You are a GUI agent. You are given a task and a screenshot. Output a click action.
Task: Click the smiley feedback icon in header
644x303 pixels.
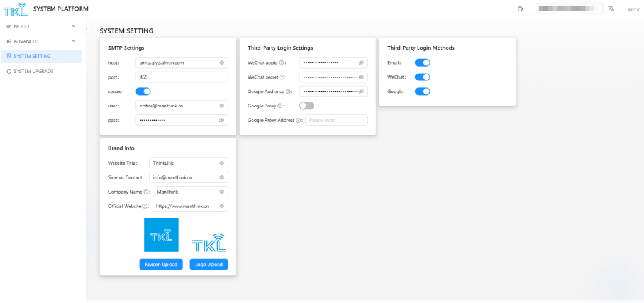coord(520,9)
